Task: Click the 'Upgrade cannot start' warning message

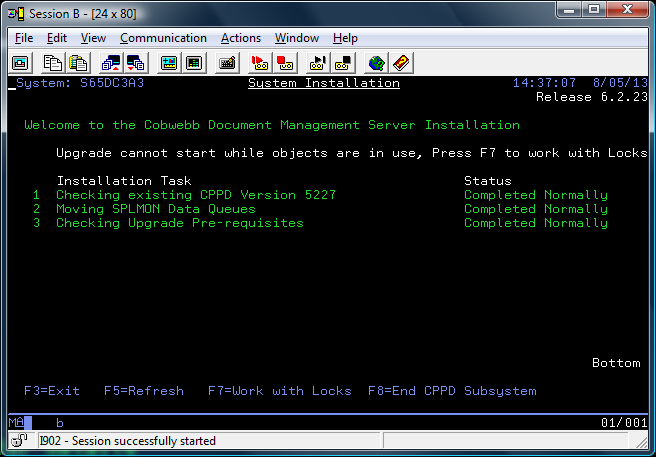Action: 352,153
